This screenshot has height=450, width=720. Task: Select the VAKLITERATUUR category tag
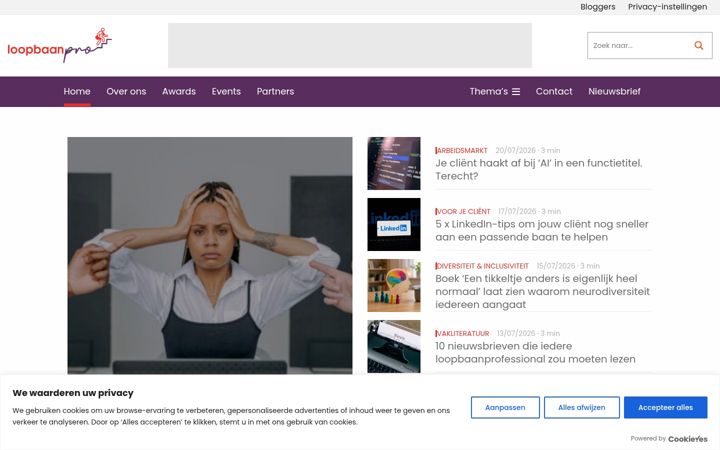462,333
